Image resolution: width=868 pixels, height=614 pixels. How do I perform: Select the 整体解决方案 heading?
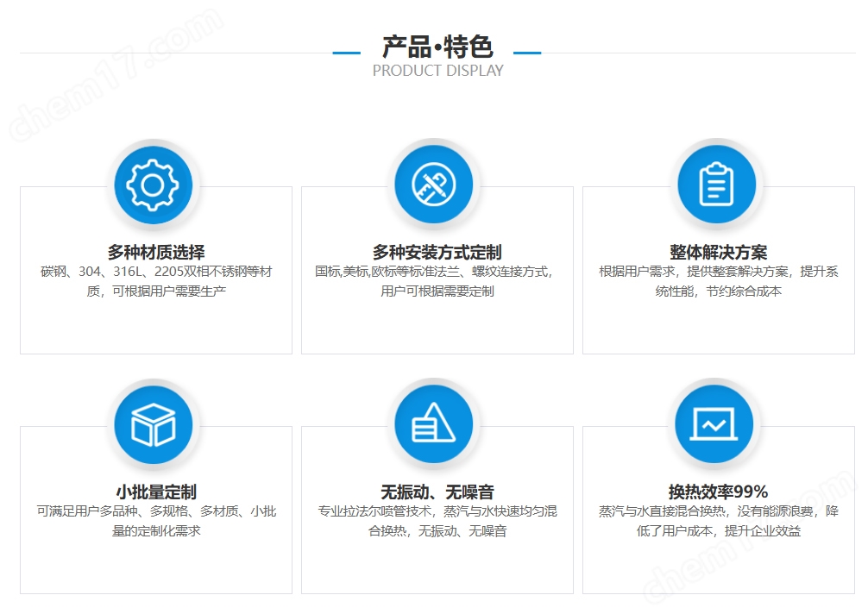[x=718, y=252]
